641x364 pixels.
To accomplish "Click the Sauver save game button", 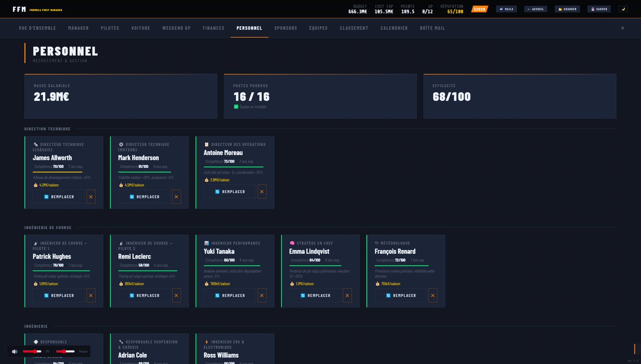I will click(x=599, y=9).
